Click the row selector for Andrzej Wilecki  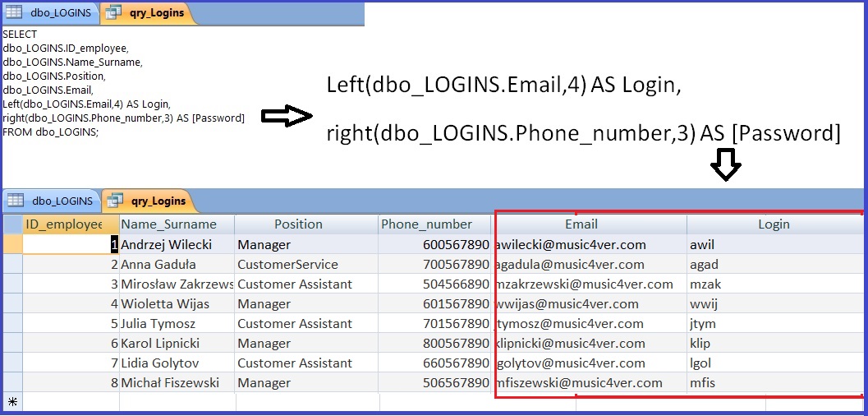[x=12, y=244]
